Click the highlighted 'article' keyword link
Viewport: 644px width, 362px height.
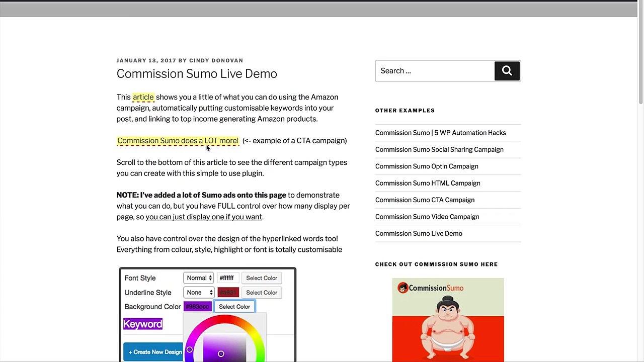pyautogui.click(x=143, y=97)
